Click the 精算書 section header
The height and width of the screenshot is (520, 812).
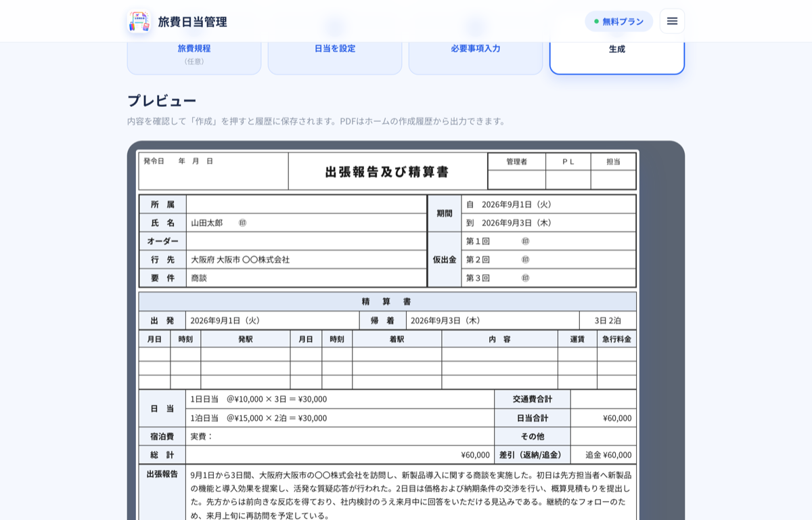[x=387, y=301]
